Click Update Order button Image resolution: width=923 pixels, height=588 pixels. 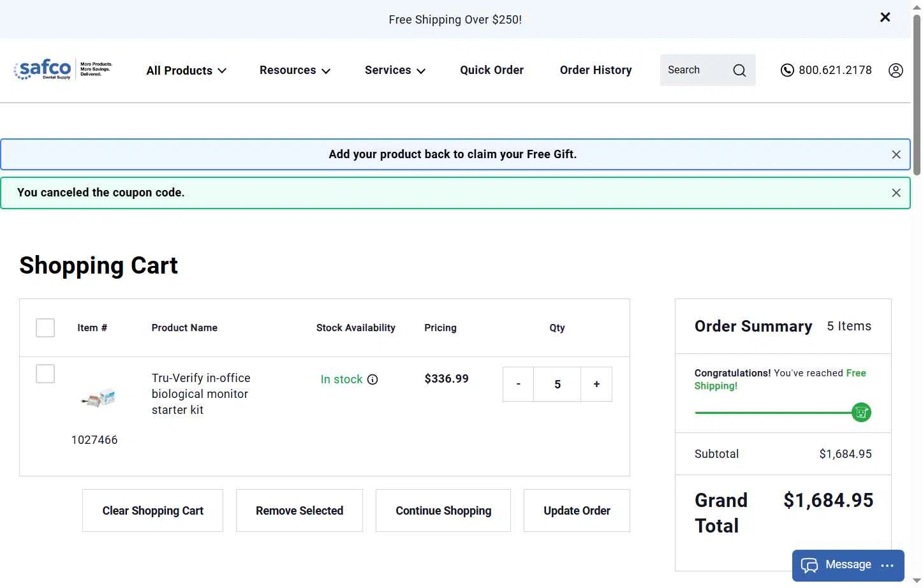tap(577, 510)
